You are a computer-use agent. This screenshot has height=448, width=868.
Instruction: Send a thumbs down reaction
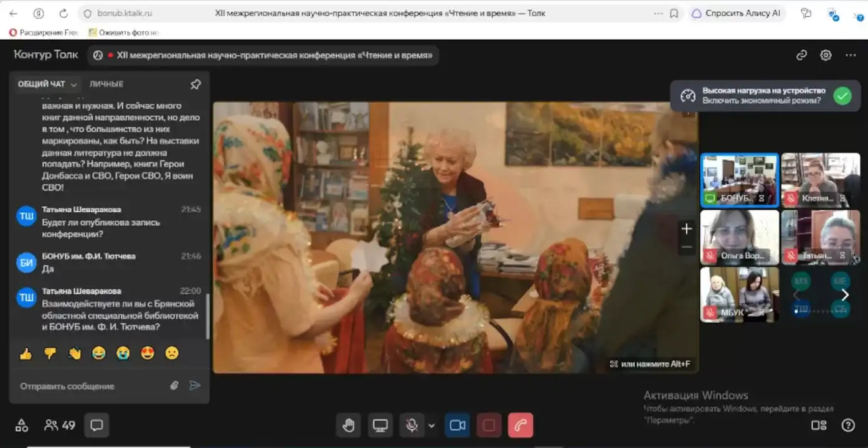tap(50, 353)
